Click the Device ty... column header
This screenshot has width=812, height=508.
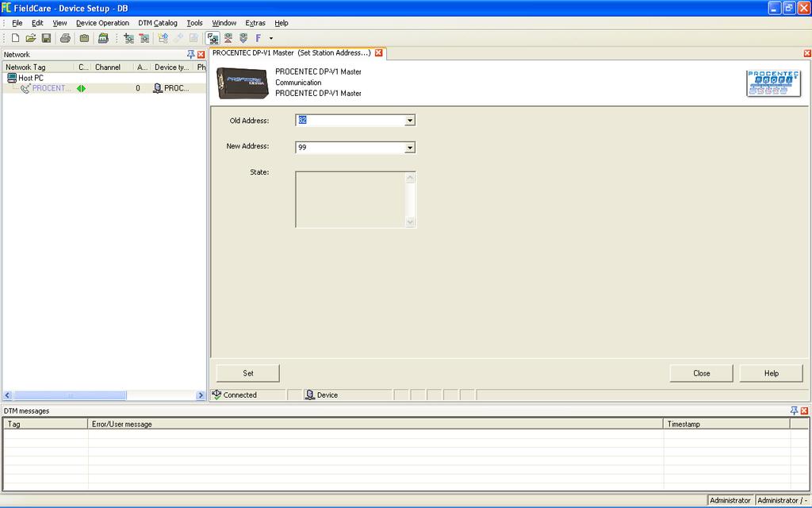[x=172, y=67]
